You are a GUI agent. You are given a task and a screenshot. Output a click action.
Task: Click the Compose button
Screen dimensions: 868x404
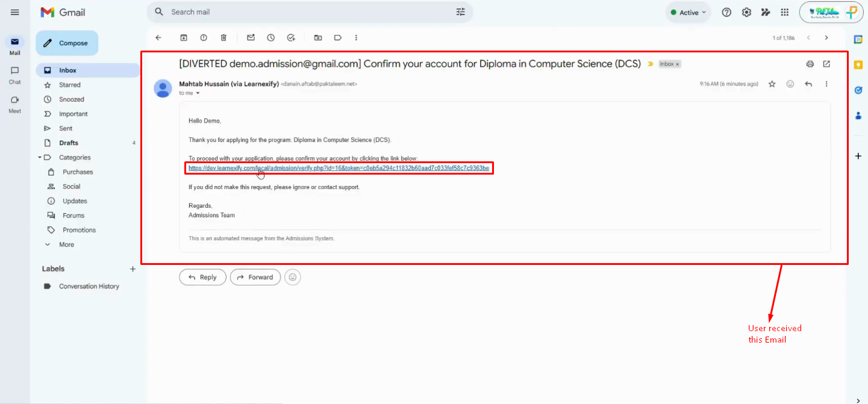[67, 43]
